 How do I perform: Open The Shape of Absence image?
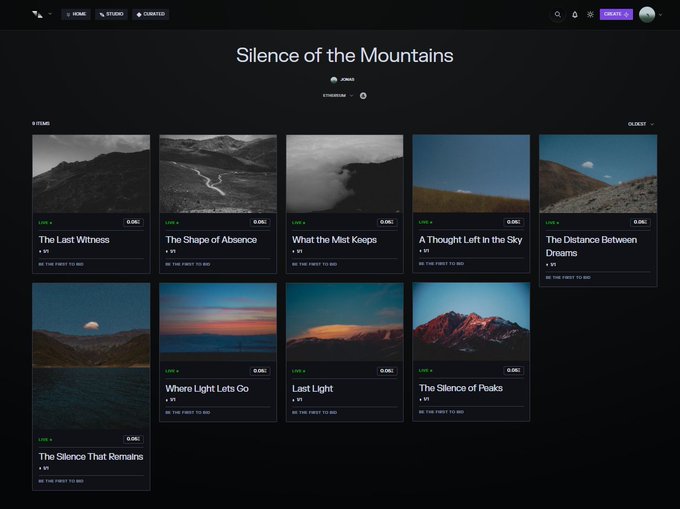tap(218, 173)
